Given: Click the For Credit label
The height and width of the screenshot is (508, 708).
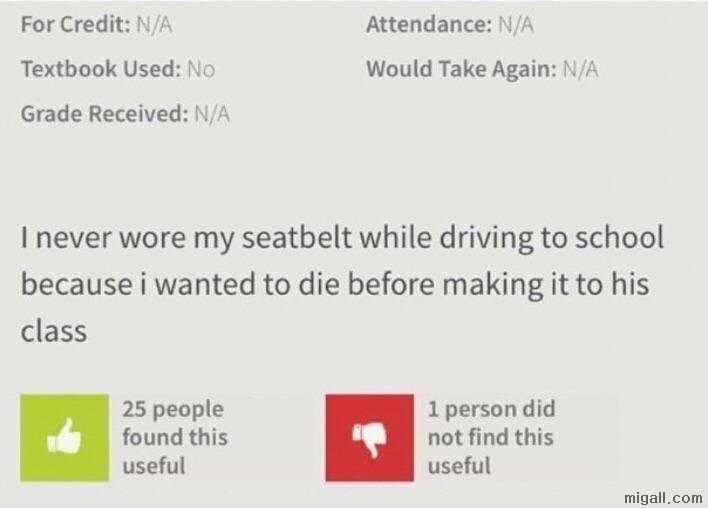Looking at the screenshot, I should coord(75,24).
